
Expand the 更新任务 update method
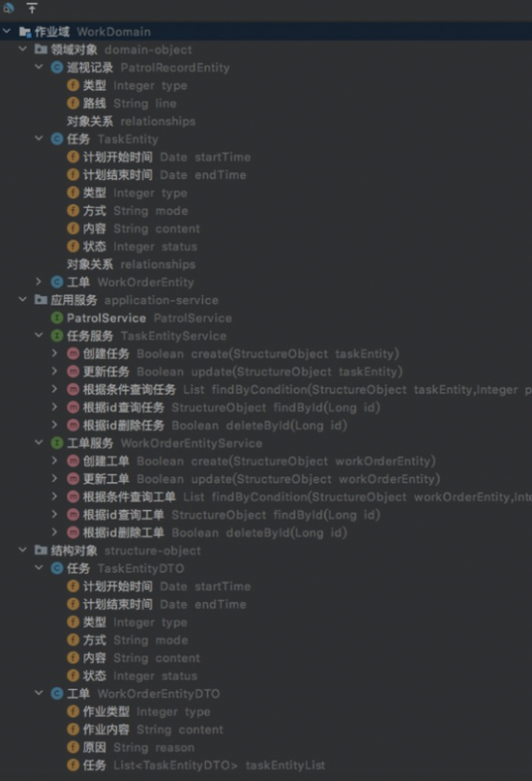tap(55, 372)
